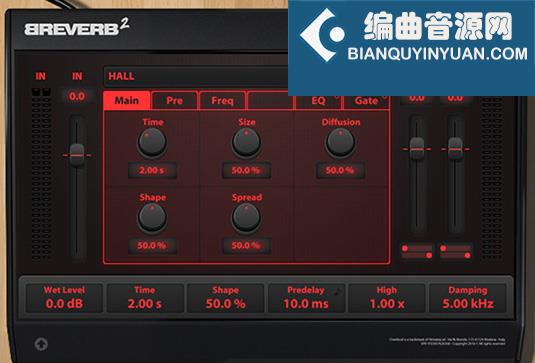Image resolution: width=535 pixels, height=363 pixels.
Task: Click the 50.0 % value under Shape knob
Action: (152, 245)
